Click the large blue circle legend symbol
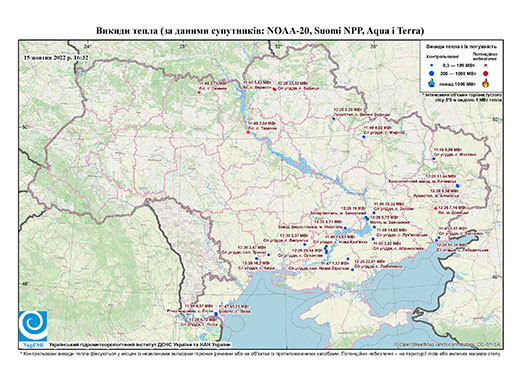 (432, 73)
